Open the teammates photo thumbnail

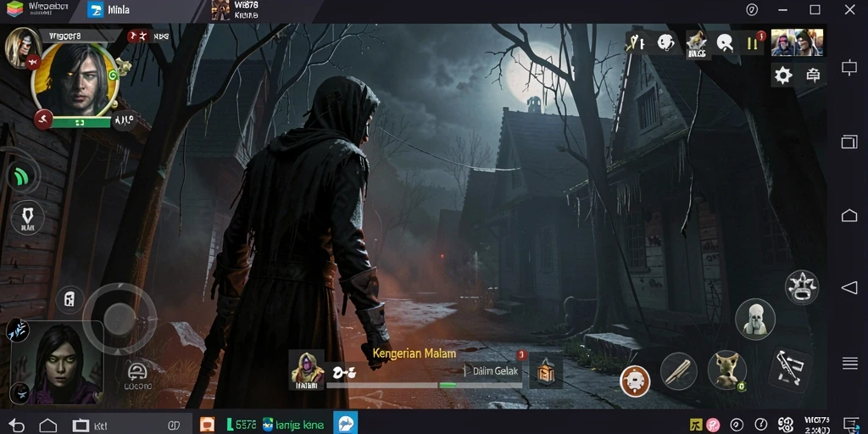pyautogui.click(x=797, y=42)
